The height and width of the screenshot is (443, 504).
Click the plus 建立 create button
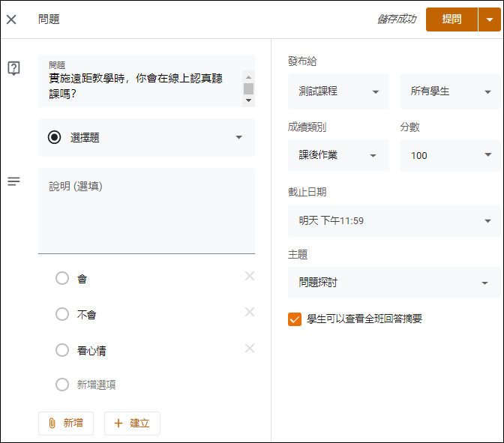pyautogui.click(x=132, y=424)
